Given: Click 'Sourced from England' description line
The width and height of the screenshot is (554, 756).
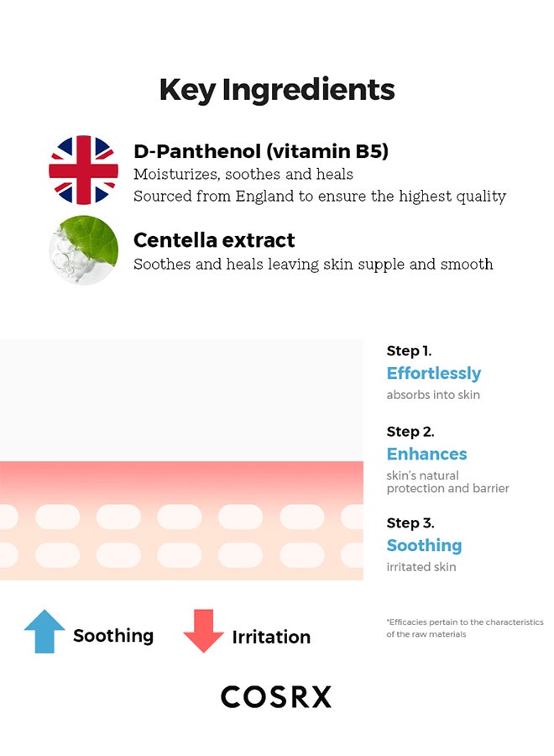Looking at the screenshot, I should click(x=320, y=197).
